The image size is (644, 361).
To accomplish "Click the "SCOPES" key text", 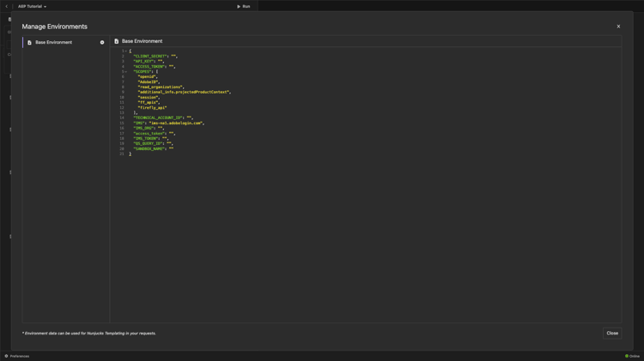I will [x=142, y=71].
